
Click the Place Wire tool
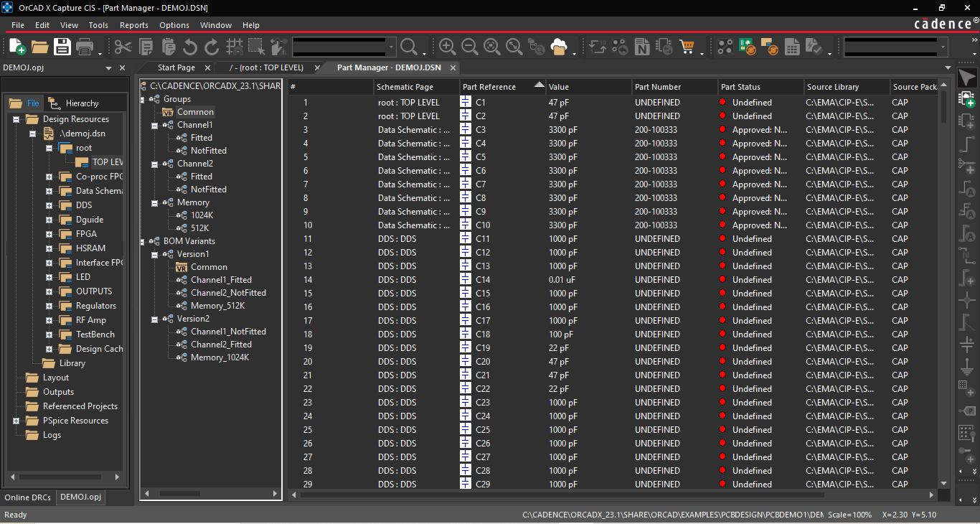[966, 144]
